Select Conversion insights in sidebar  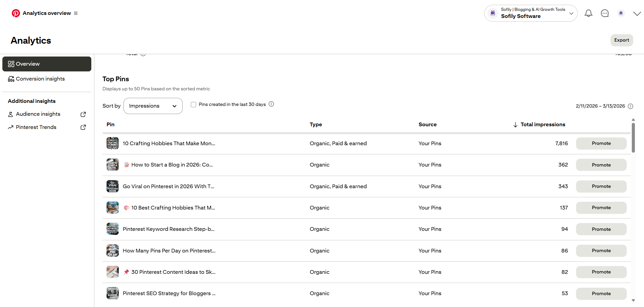click(x=40, y=79)
